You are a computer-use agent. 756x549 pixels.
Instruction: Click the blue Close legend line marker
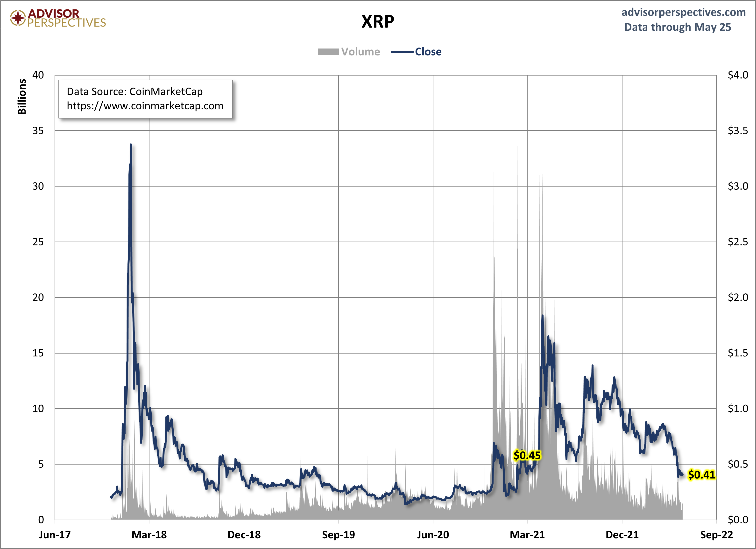point(402,52)
